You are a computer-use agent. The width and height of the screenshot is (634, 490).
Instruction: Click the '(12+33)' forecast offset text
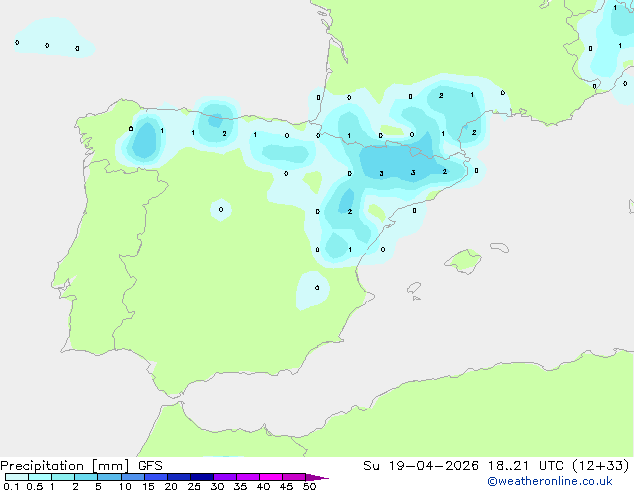pyautogui.click(x=601, y=466)
